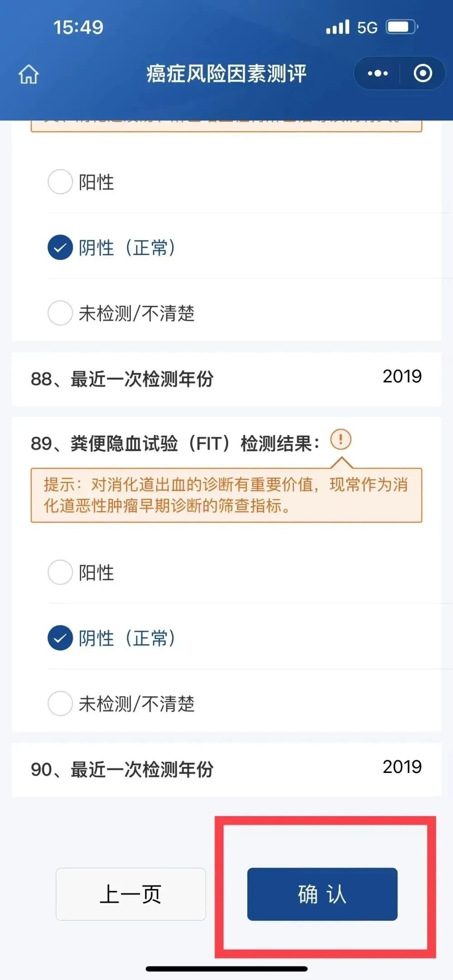Screen dimensions: 453x980
Task: Tap question 89 FIT title text
Action: coord(175,443)
